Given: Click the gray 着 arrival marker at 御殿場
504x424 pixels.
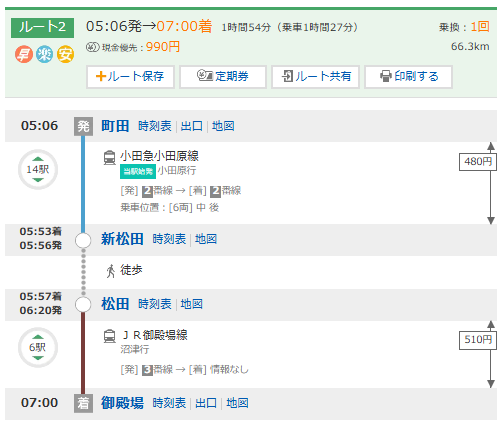Looking at the screenshot, I should click(x=83, y=403).
